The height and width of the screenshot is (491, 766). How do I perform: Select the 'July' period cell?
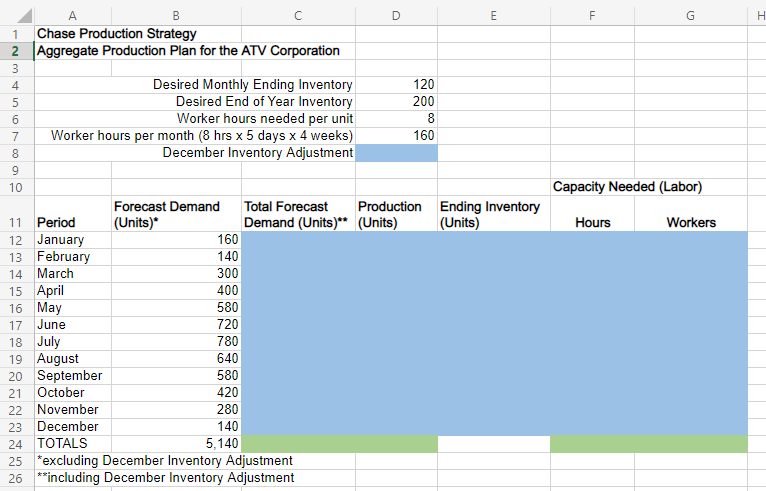(x=73, y=342)
